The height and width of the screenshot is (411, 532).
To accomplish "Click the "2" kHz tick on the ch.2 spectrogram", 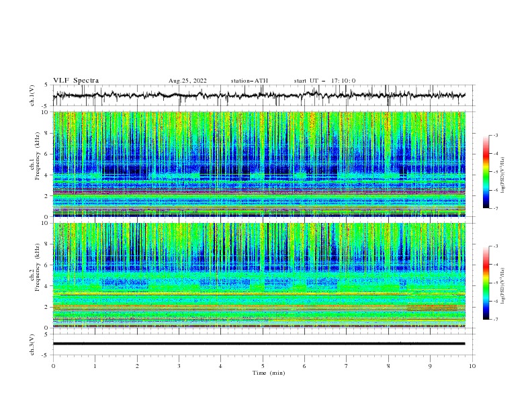I will point(48,307).
